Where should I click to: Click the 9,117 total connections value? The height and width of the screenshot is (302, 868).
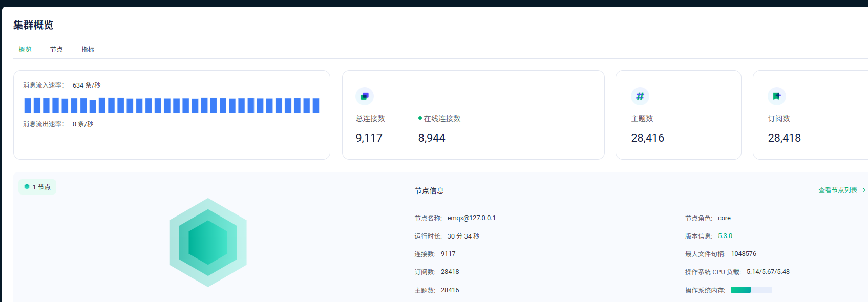369,138
